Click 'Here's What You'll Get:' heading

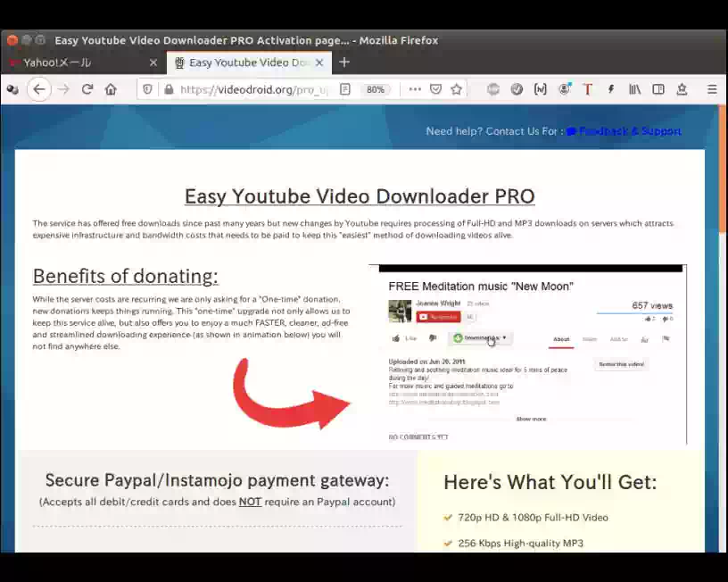[550, 482]
